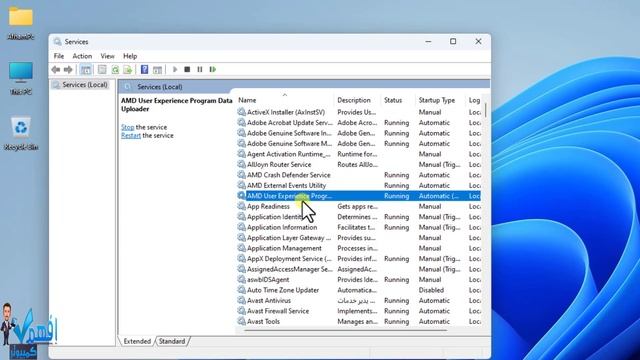The image size is (640, 360).
Task: Click the gear icon beside App Readiness
Action: 241,206
